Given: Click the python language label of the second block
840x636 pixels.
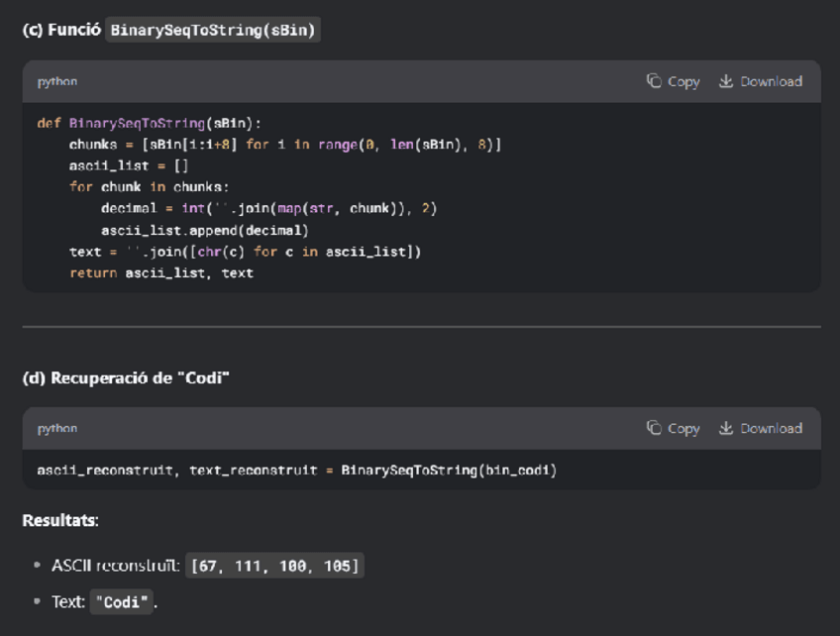Looking at the screenshot, I should [x=57, y=428].
